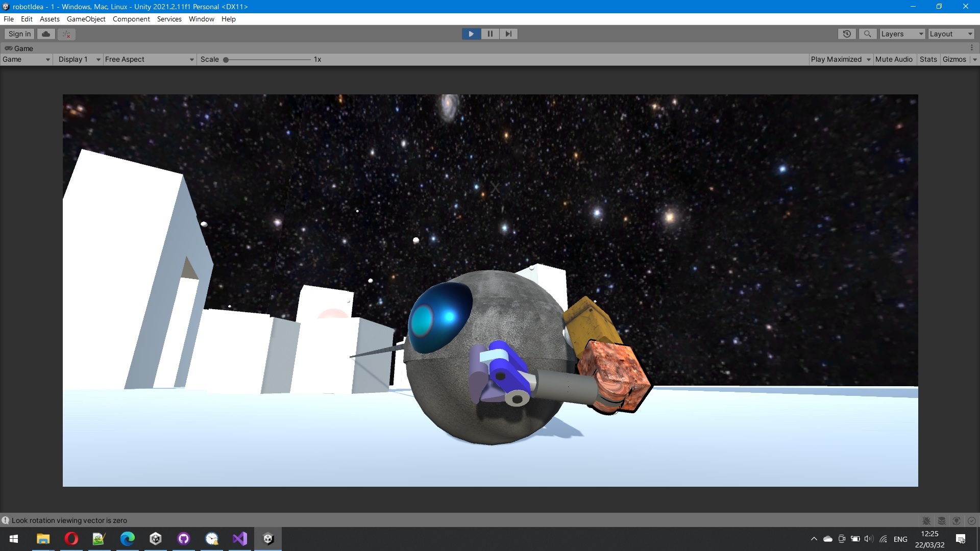
Task: Open Unity cloud services icon
Action: (46, 34)
